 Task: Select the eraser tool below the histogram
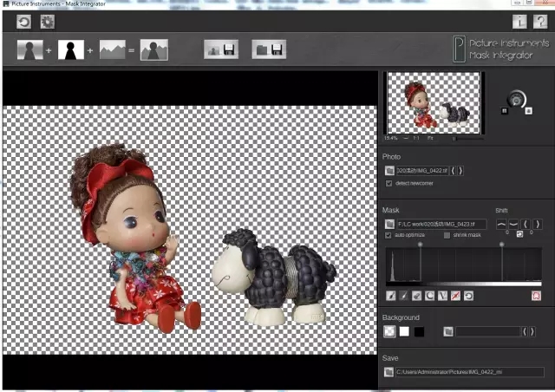(x=418, y=296)
